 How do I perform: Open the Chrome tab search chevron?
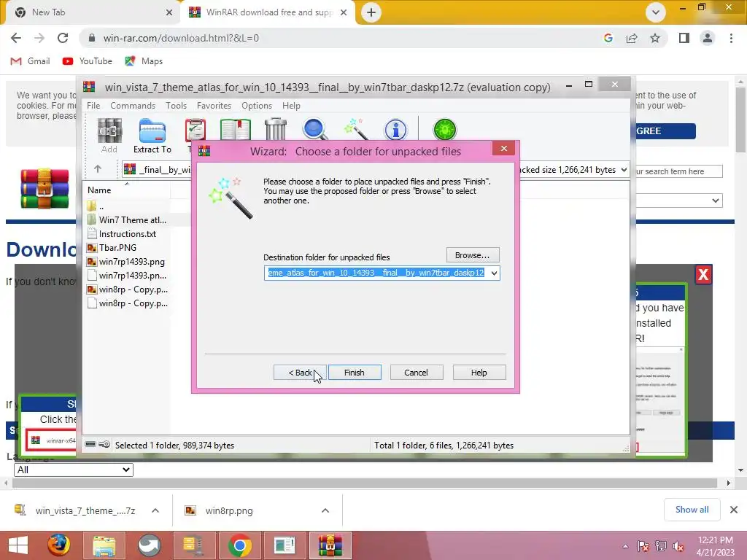(656, 12)
